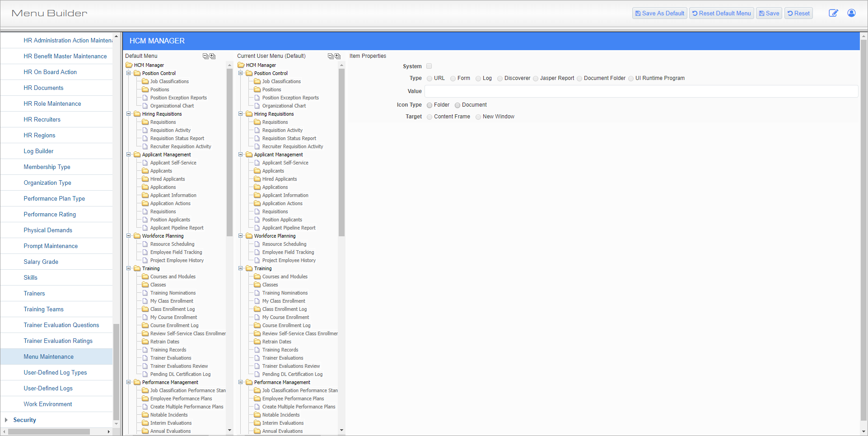The height and width of the screenshot is (436, 868).
Task: Click the Reset Default Menu button
Action: [721, 13]
